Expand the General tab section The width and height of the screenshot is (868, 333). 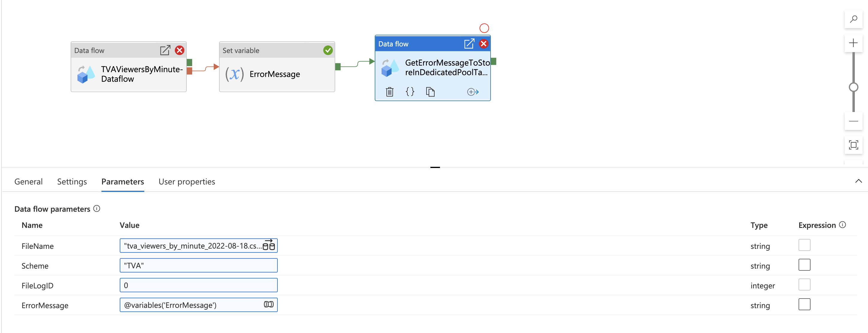28,181
